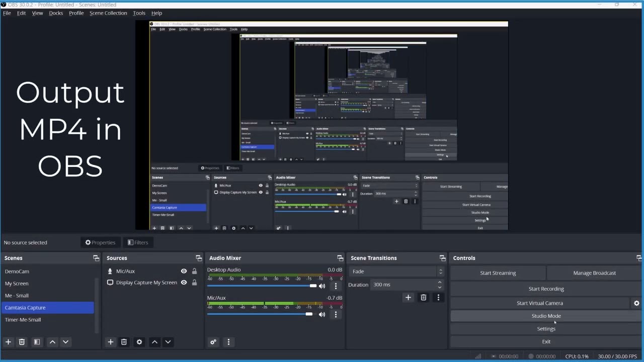Click microphone icon of Mic/Aux source
The height and width of the screenshot is (362, 644).
click(110, 271)
